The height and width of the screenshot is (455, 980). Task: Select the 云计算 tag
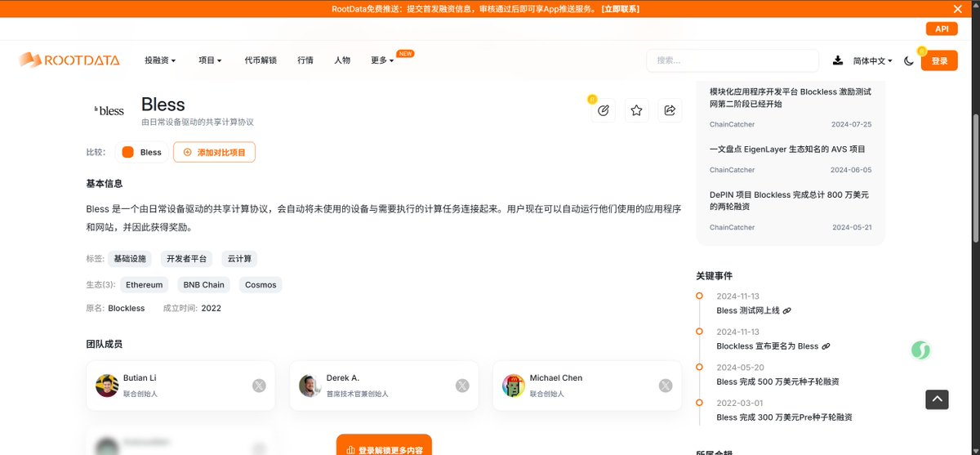[239, 259]
